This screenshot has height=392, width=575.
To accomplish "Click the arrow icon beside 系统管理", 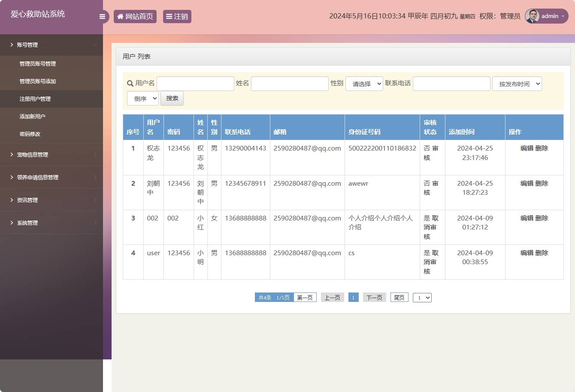I will click(11, 223).
